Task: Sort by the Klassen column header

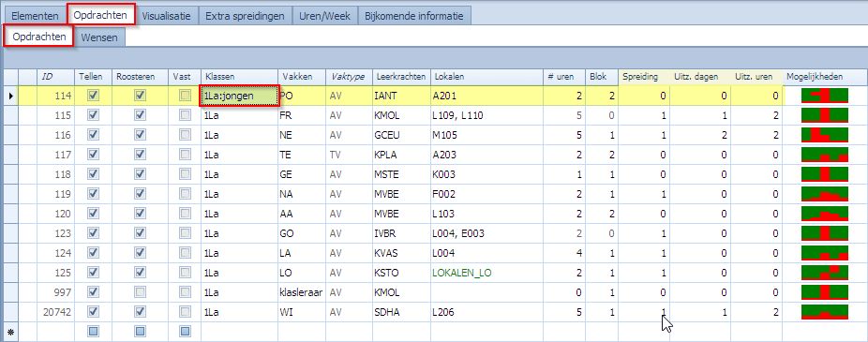Action: pyautogui.click(x=239, y=77)
